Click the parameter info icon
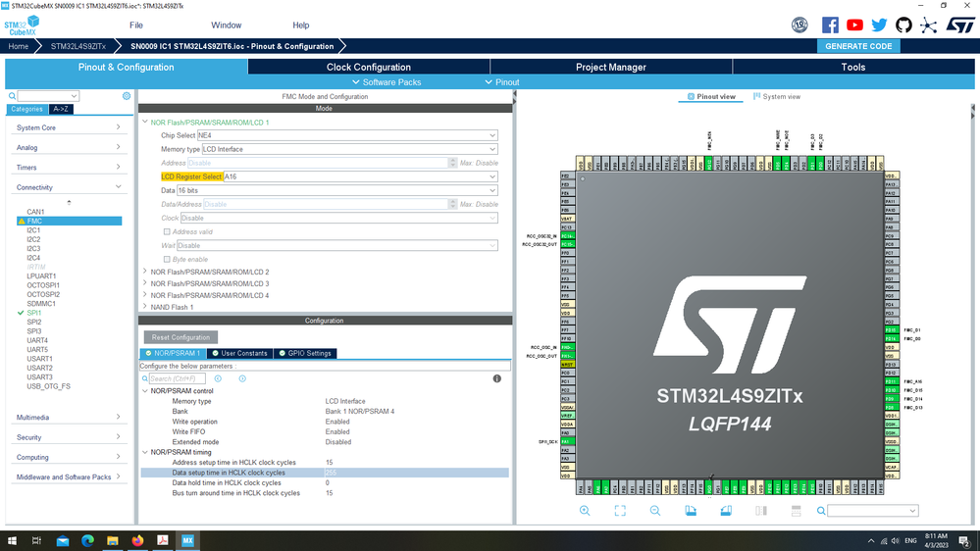Viewport: 980px width, 551px height. (x=497, y=378)
